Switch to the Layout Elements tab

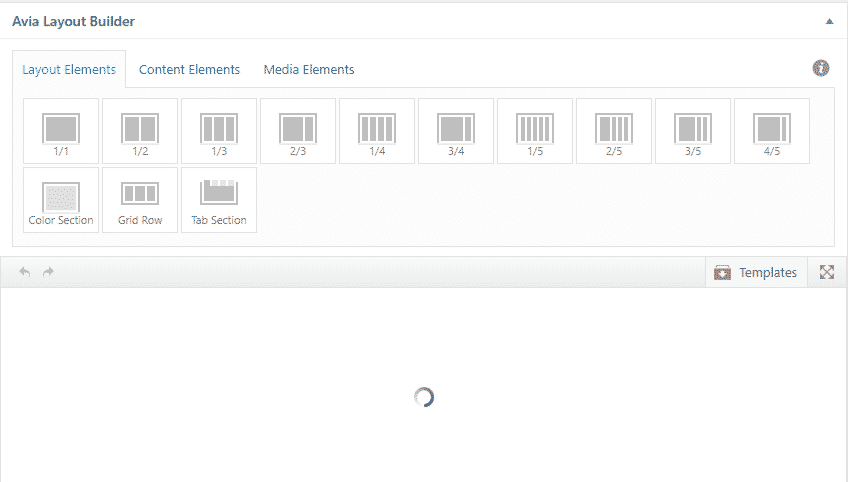click(69, 69)
